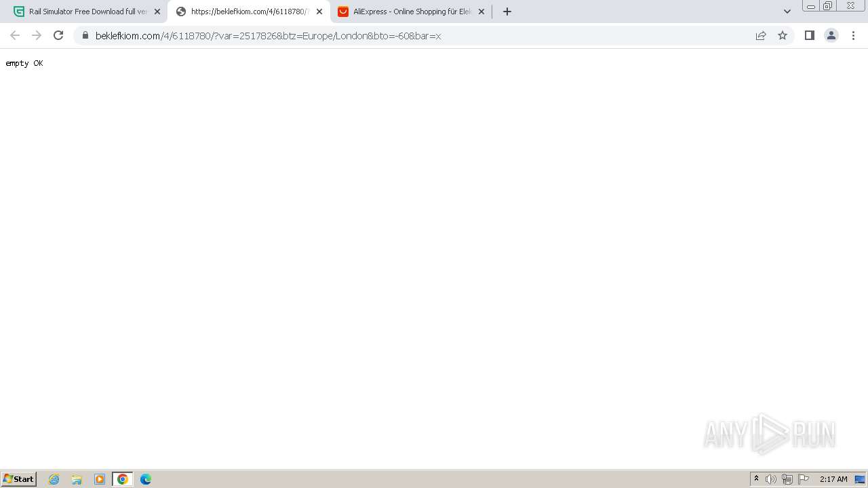The width and height of the screenshot is (868, 488).
Task: Open the Chrome profile avatar menu
Action: 831,35
